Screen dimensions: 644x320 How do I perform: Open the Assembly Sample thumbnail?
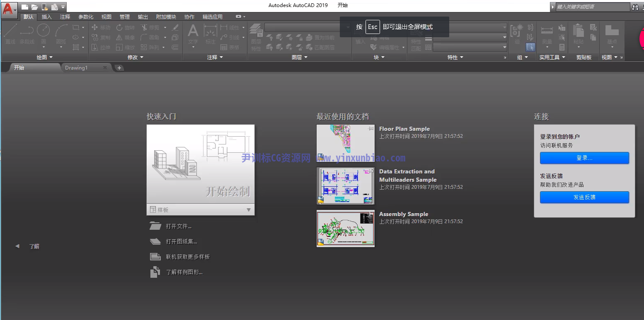pos(346,229)
